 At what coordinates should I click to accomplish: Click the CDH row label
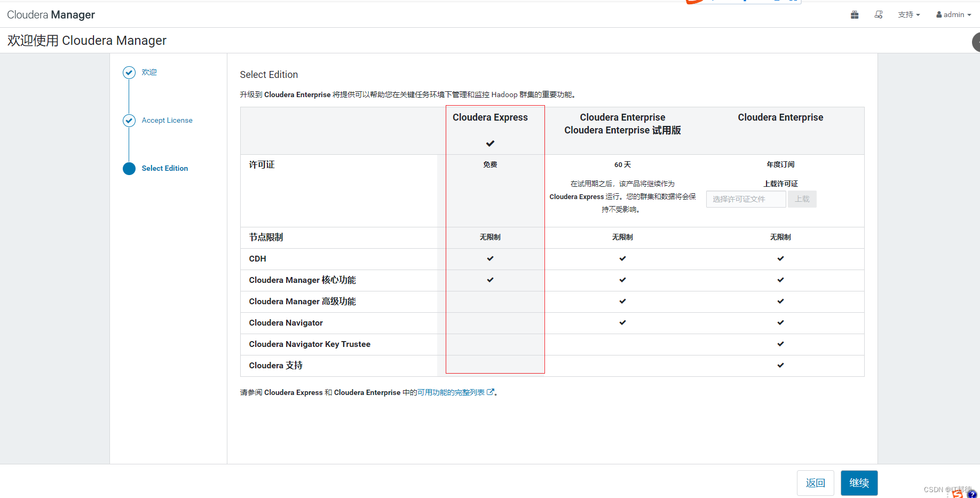click(x=257, y=258)
